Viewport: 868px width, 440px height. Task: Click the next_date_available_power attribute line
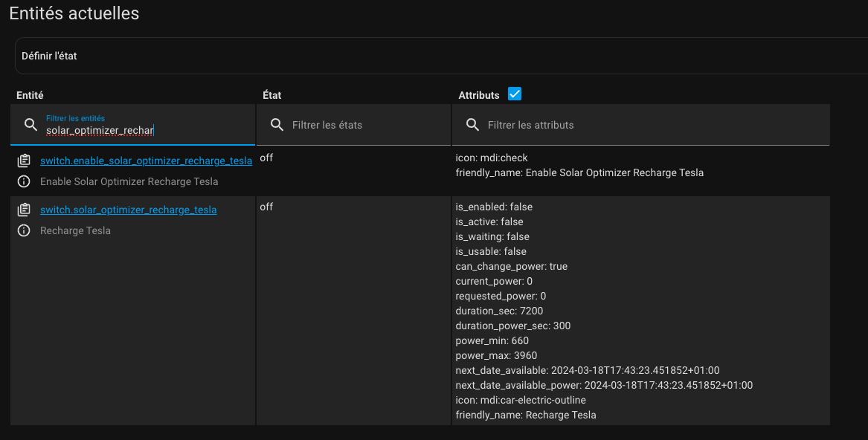pos(604,385)
